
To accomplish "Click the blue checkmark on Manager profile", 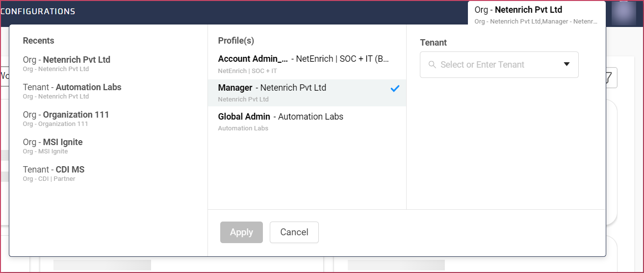I will click(x=395, y=89).
